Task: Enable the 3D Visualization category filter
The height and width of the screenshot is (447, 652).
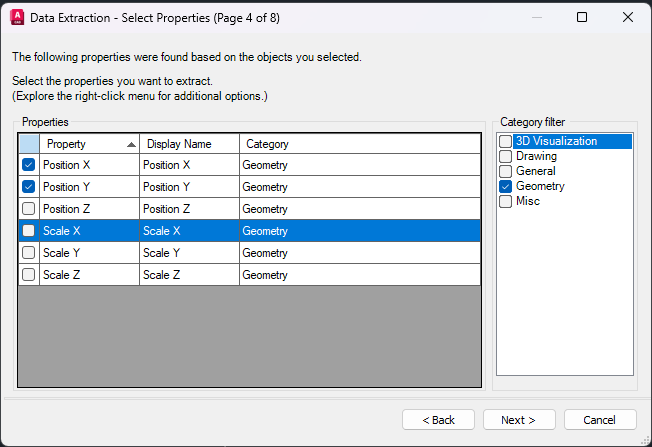Action: click(505, 141)
